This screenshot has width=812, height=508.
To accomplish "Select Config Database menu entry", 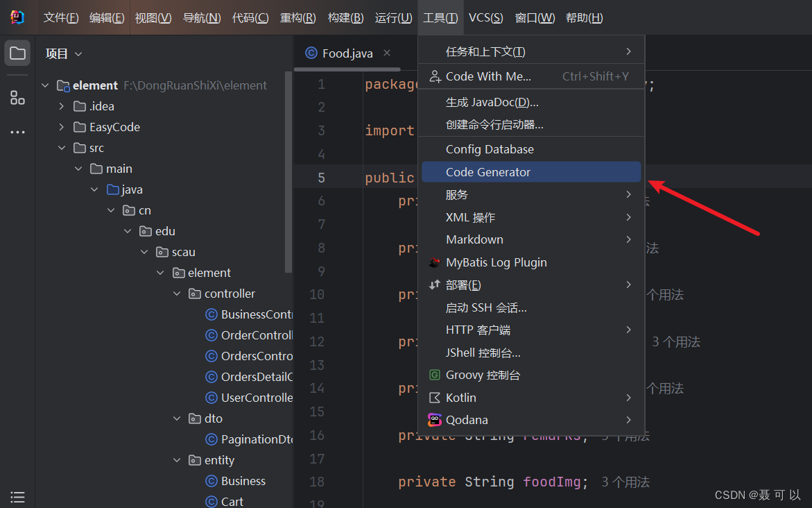I will (531, 149).
